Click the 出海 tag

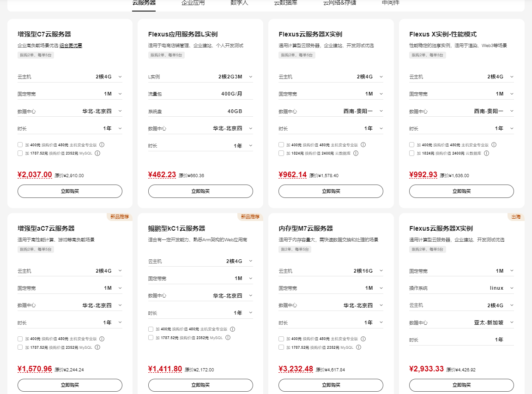point(516,217)
